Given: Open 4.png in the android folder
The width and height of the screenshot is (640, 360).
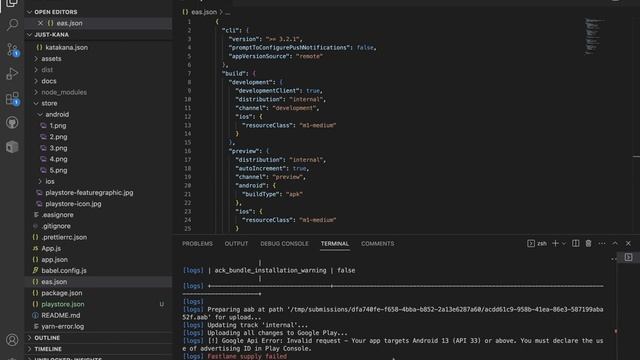Looking at the screenshot, I should (58, 159).
